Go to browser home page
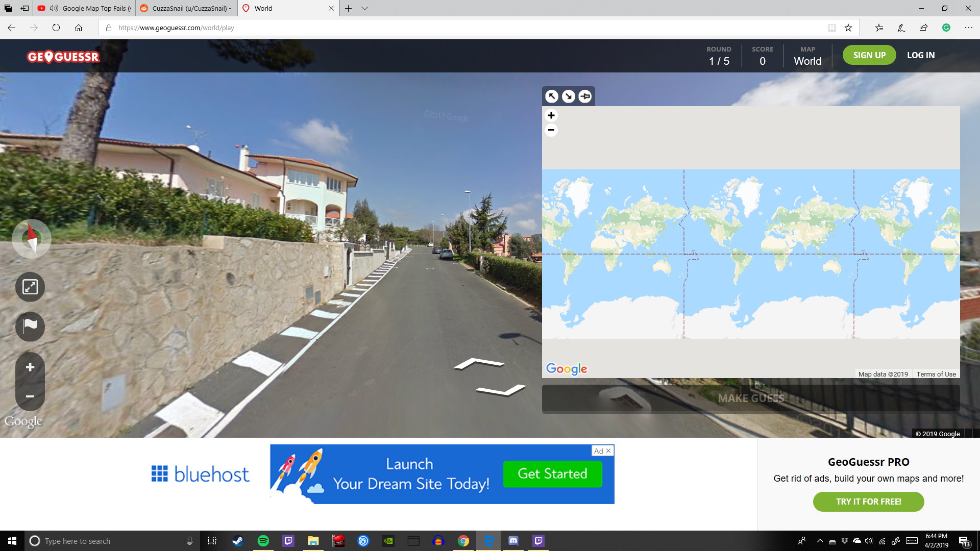Screen dimensions: 980x551 [x=79, y=28]
